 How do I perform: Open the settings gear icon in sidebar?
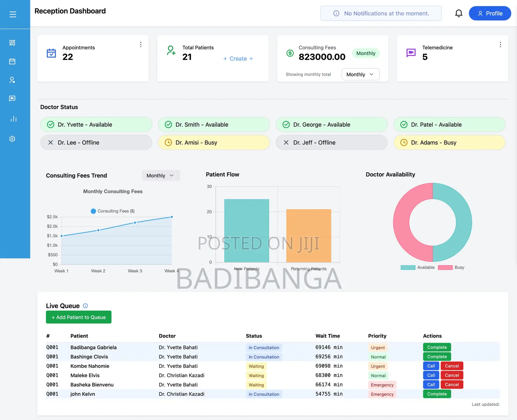[x=12, y=139]
